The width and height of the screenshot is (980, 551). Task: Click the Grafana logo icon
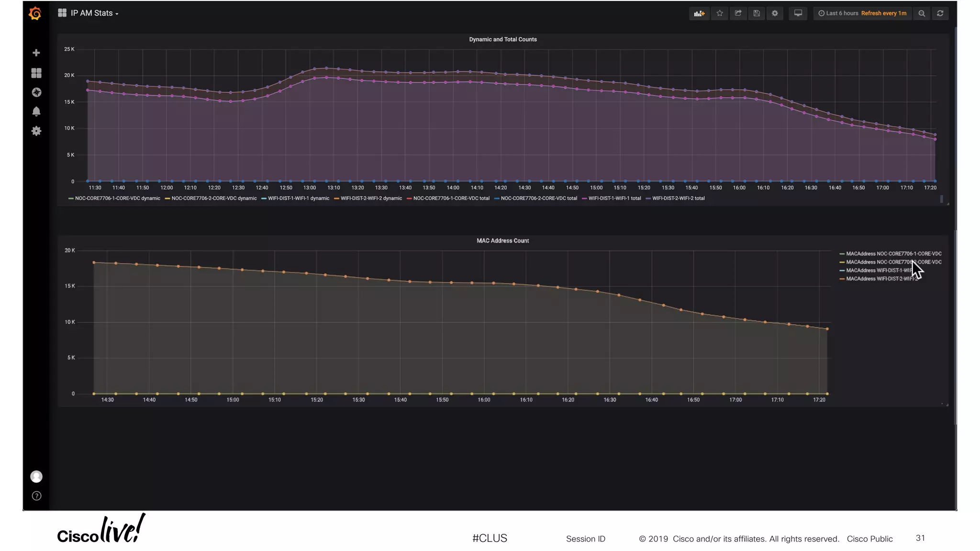[x=35, y=13]
